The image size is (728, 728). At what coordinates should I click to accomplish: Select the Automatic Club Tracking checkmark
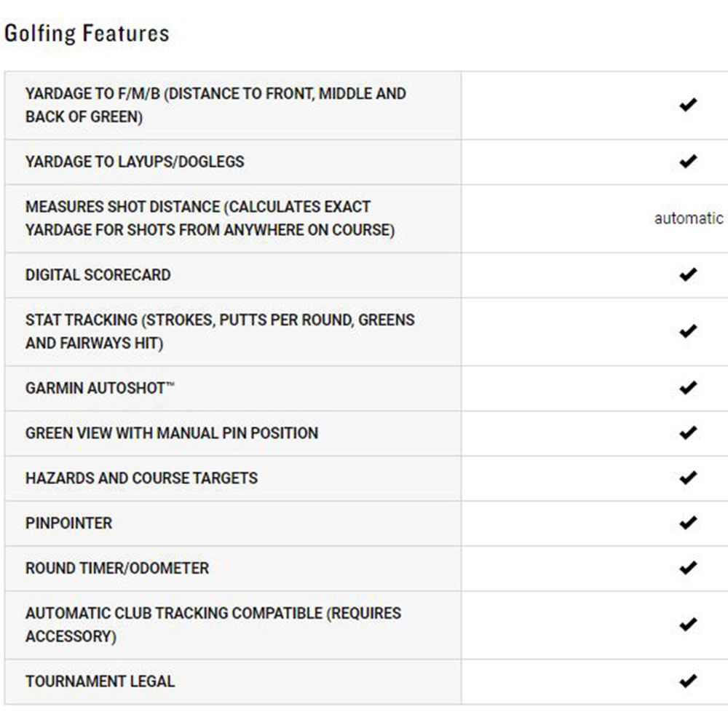[688, 625]
